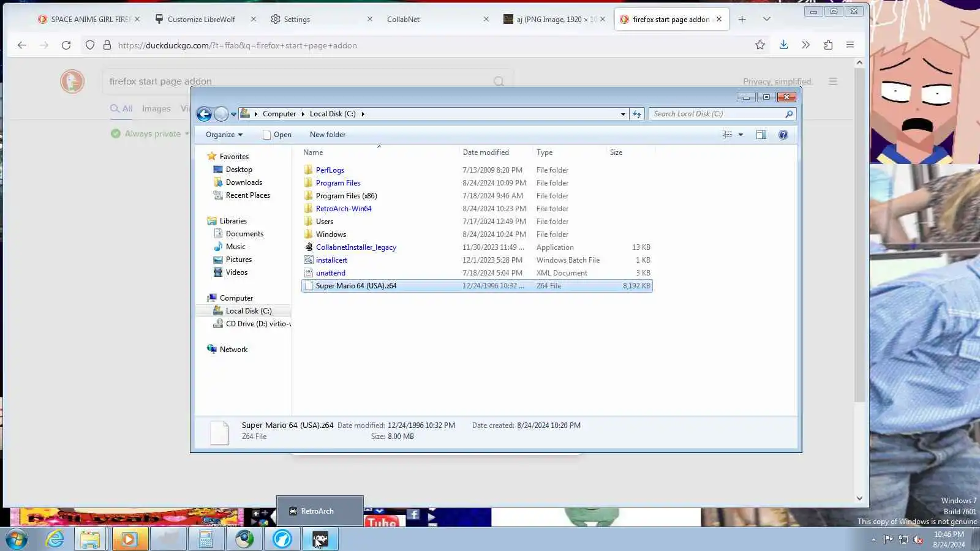Expand the Always private dropdown

click(187, 133)
